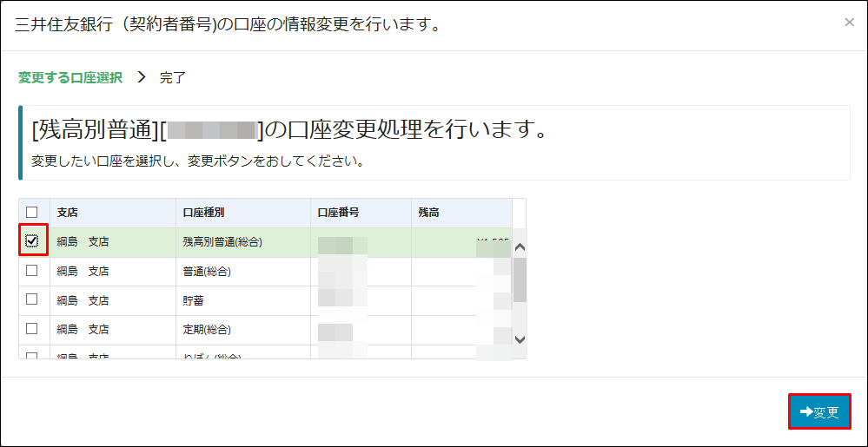Check the 貯蓄 row checkbox
Screen dimensions: 868x447
[x=32, y=299]
